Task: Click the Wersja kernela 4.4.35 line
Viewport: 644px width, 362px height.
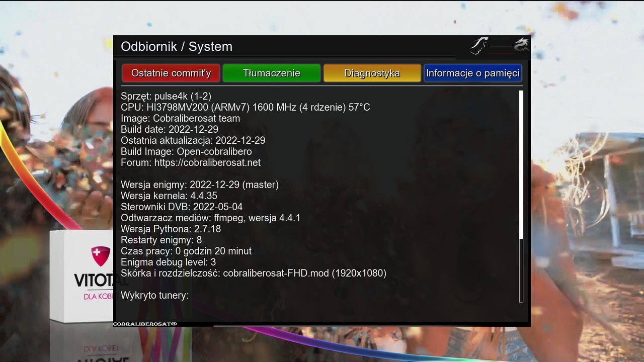Action: 169,196
